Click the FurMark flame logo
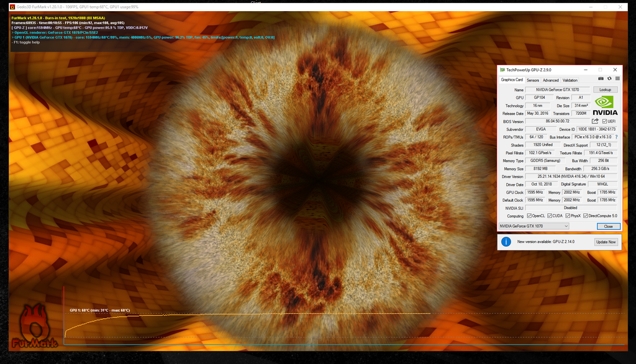This screenshot has width=636, height=364. (x=35, y=326)
